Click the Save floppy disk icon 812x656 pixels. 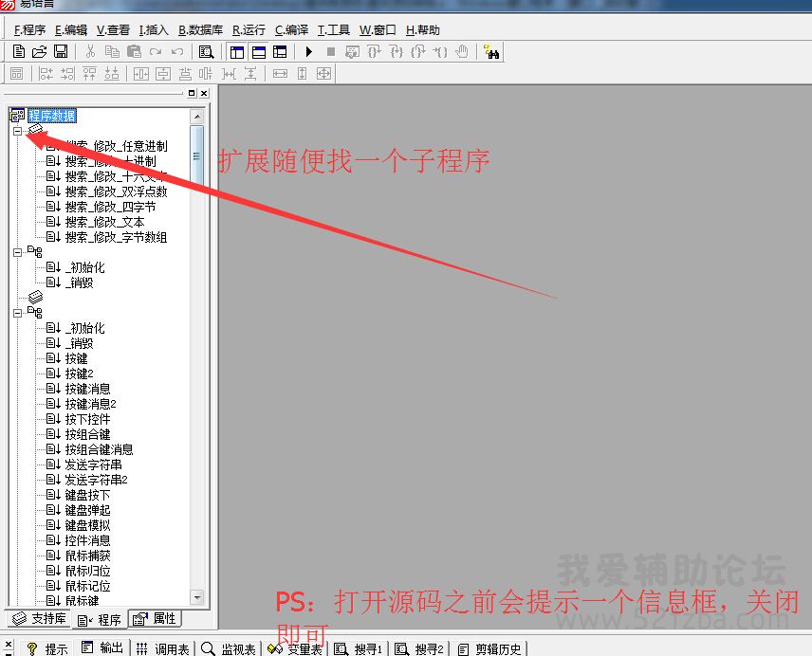(x=61, y=51)
